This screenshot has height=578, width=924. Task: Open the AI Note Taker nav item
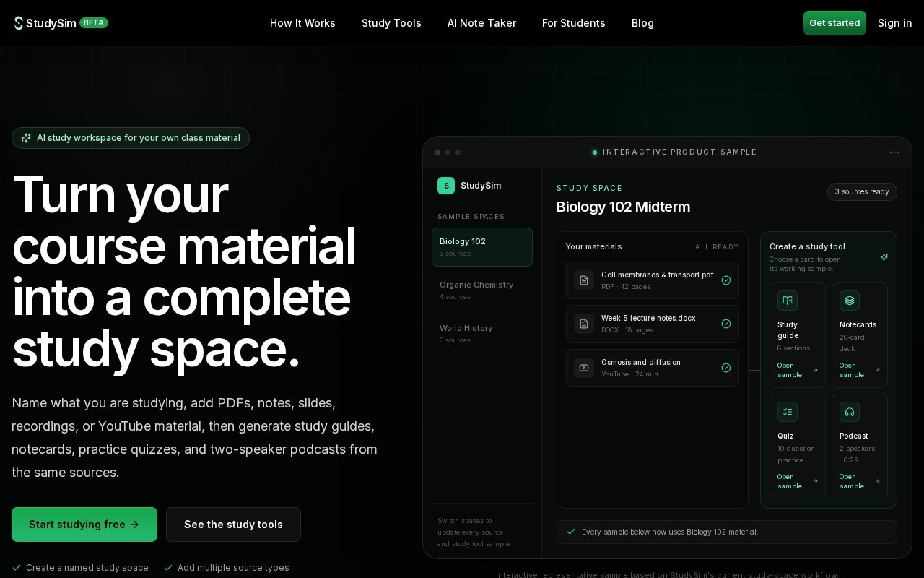[x=481, y=23]
